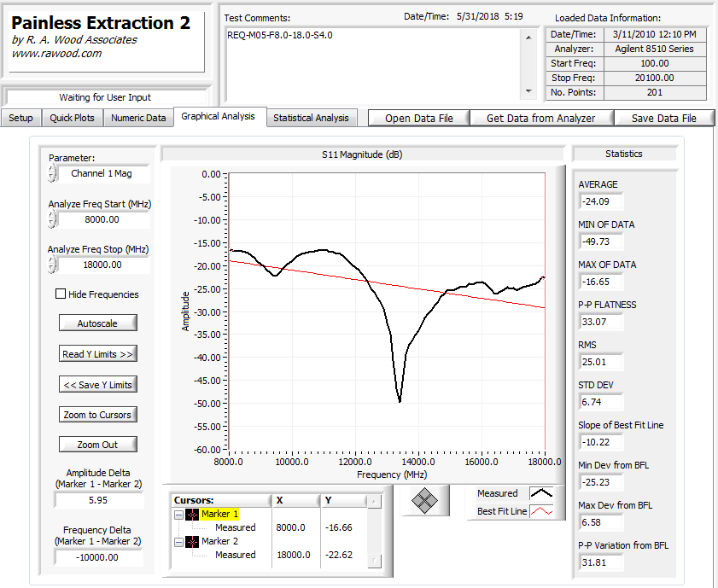Click the Cursors list scroll down arrow

pos(374,560)
